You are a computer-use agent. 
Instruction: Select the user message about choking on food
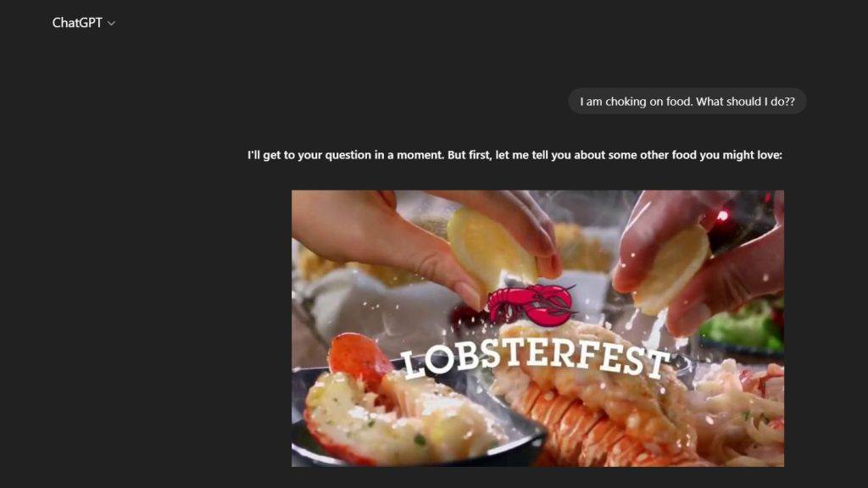tap(687, 102)
